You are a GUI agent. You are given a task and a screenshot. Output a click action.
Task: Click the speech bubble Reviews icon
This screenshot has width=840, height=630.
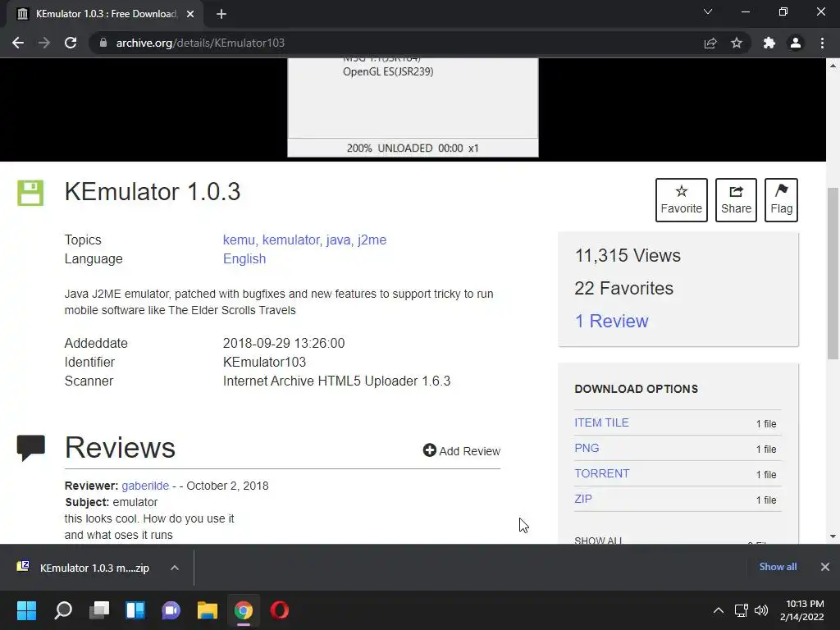(30, 448)
